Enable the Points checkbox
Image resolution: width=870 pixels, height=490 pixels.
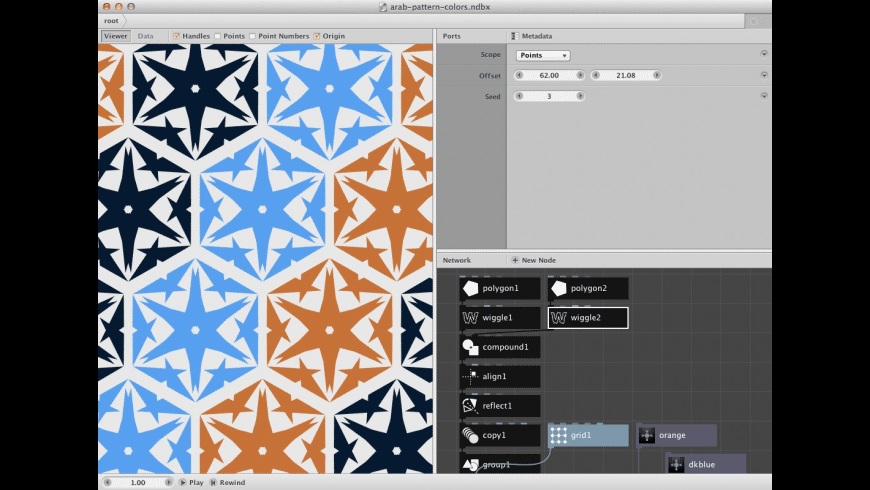(x=218, y=36)
